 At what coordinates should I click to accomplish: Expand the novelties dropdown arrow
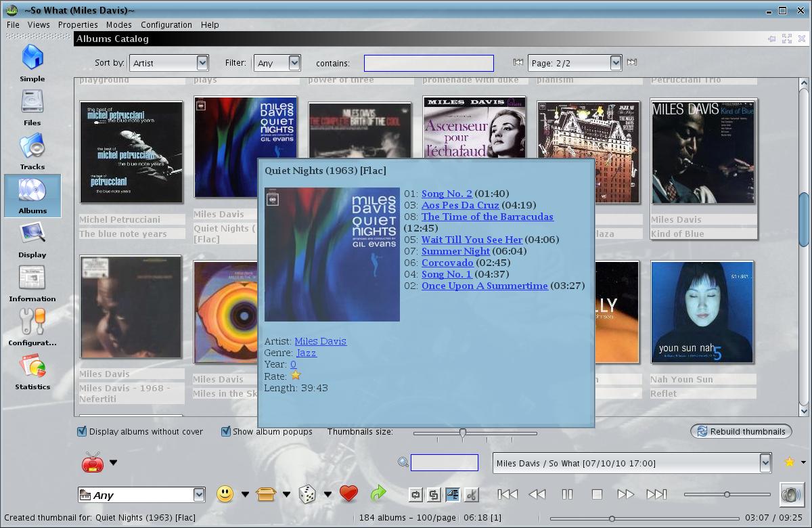pyautogui.click(x=286, y=495)
